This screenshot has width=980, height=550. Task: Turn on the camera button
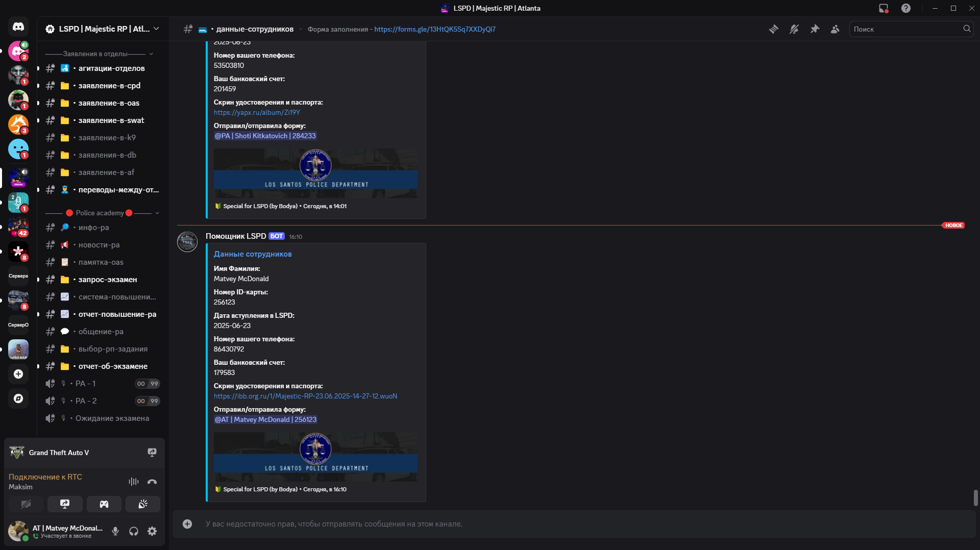point(26,504)
